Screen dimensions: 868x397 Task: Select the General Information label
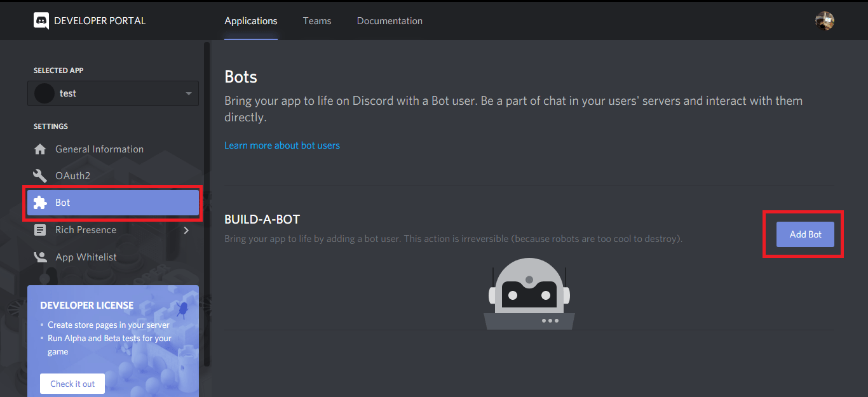coord(99,149)
